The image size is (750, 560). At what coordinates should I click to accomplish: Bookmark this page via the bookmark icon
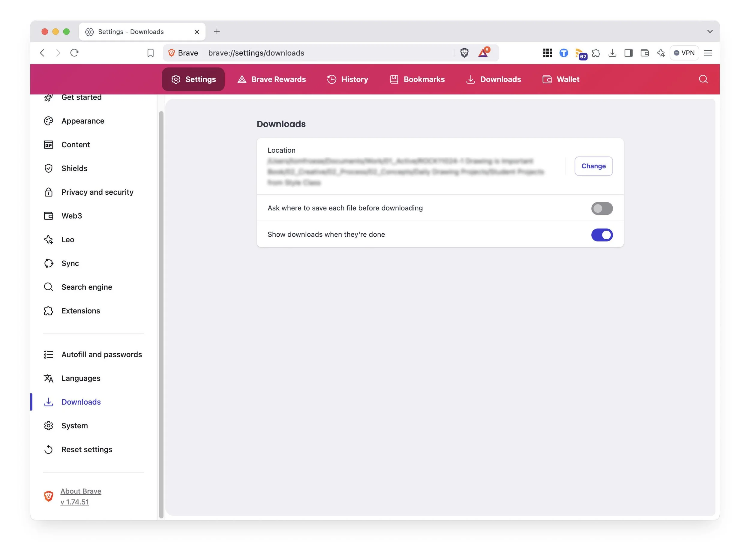point(150,53)
